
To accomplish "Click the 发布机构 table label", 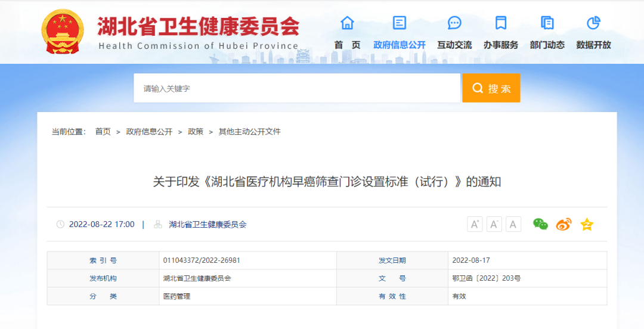I will (103, 278).
